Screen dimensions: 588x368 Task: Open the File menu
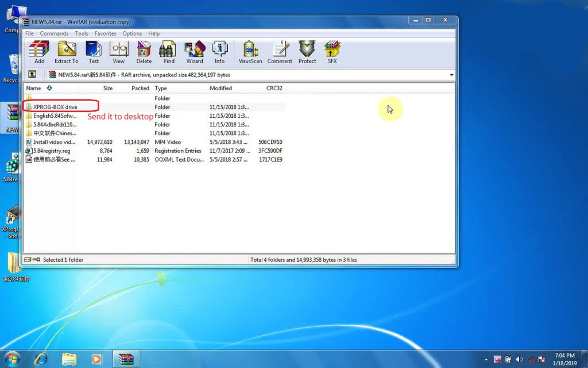click(x=29, y=33)
